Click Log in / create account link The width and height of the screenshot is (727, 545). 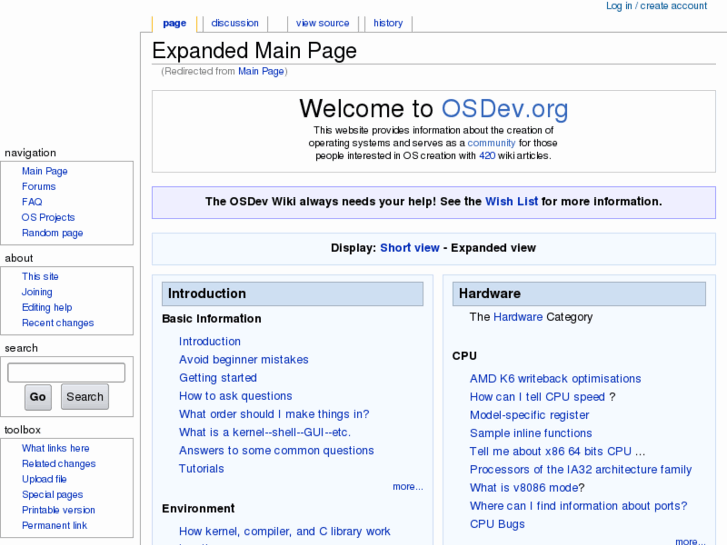[x=656, y=6]
